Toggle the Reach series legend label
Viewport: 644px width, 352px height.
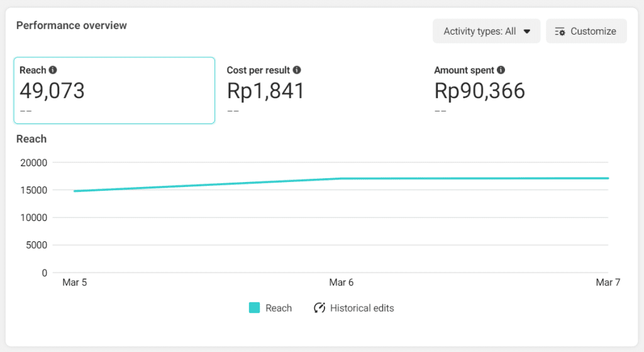279,308
